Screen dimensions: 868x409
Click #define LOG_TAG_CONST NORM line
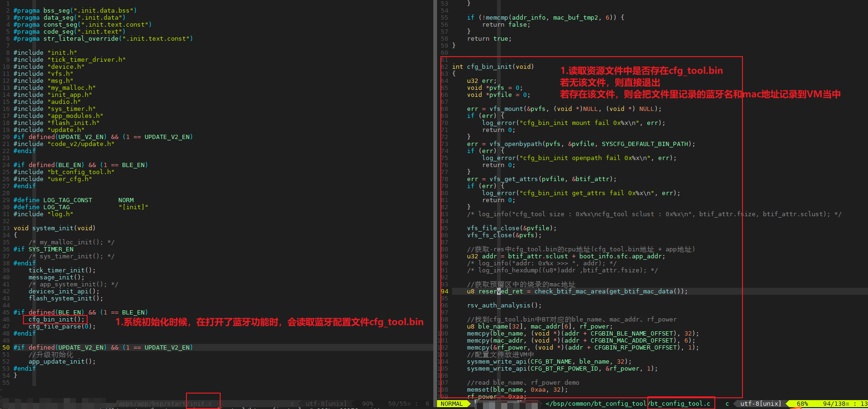[x=74, y=200]
